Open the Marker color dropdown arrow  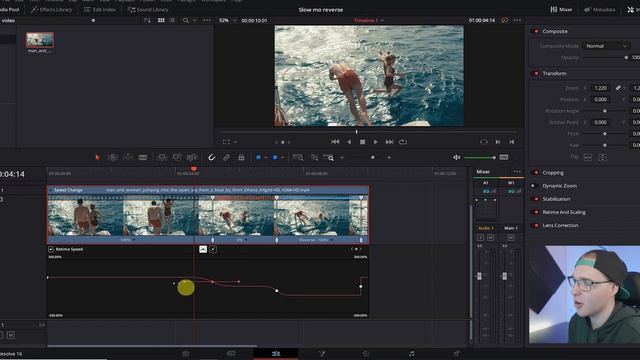[x=282, y=158]
